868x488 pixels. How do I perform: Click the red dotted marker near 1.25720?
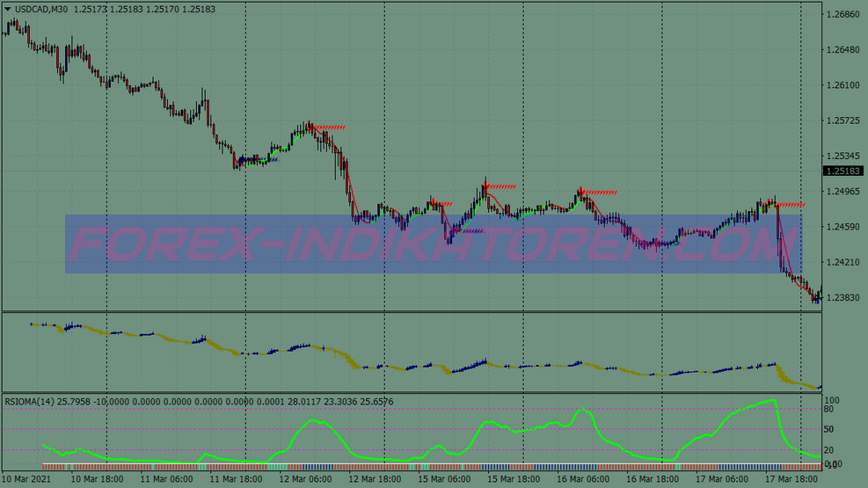pyautogui.click(x=329, y=127)
